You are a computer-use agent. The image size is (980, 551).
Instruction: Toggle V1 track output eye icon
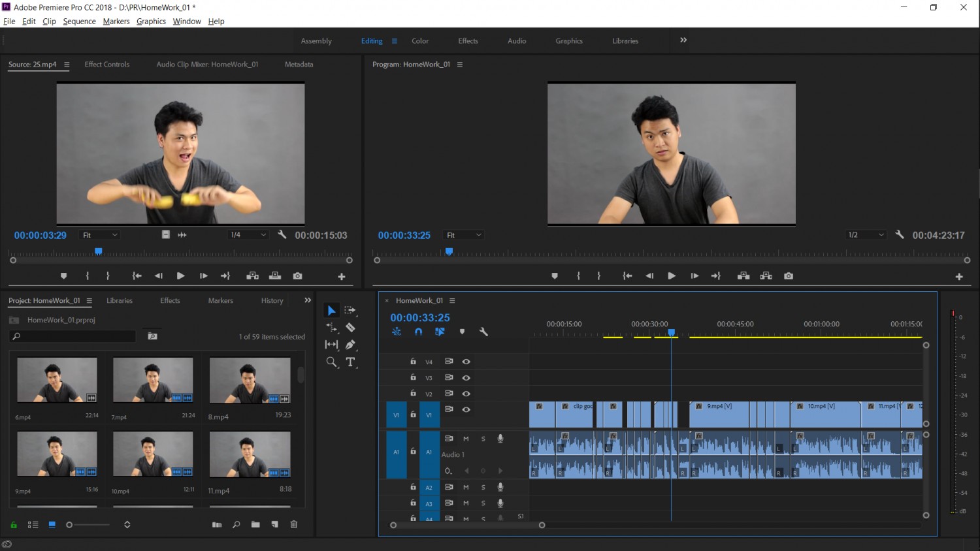point(466,409)
